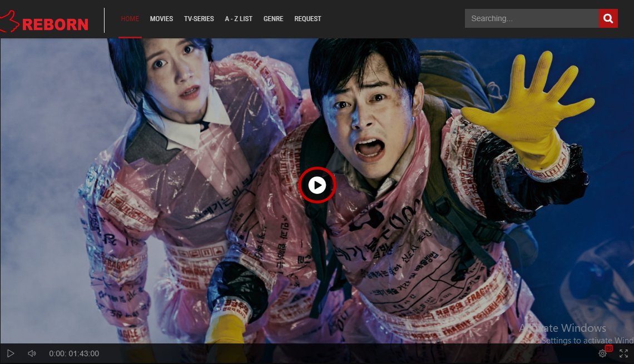
Task: Click the red search magnifier button
Action: pos(608,18)
